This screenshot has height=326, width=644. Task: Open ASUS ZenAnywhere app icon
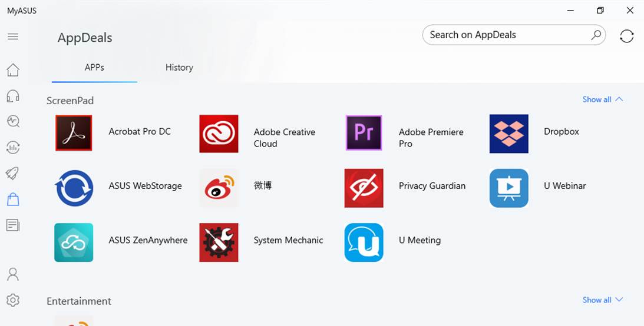point(74,242)
